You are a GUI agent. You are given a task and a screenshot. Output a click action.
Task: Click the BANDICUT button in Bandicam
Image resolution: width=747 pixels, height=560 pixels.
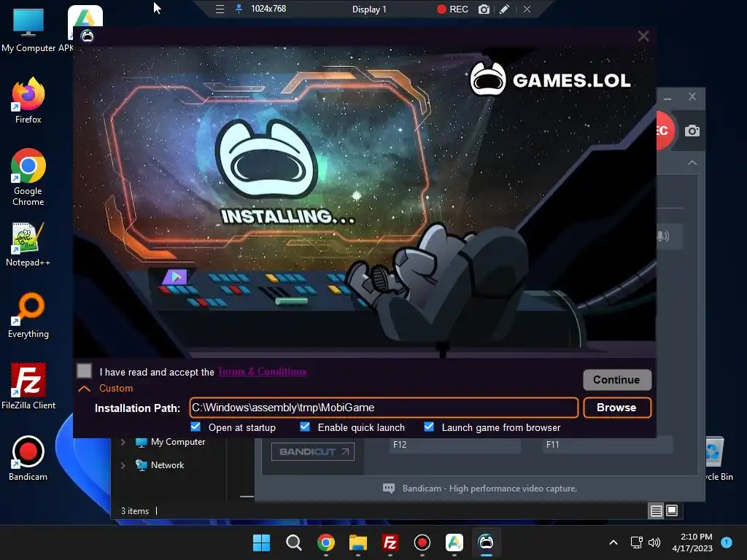coord(312,451)
